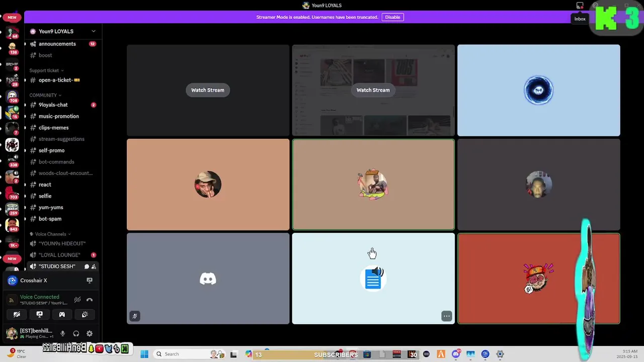This screenshot has height=362, width=644.
Task: Deafen with the headphones icon
Action: click(76, 333)
